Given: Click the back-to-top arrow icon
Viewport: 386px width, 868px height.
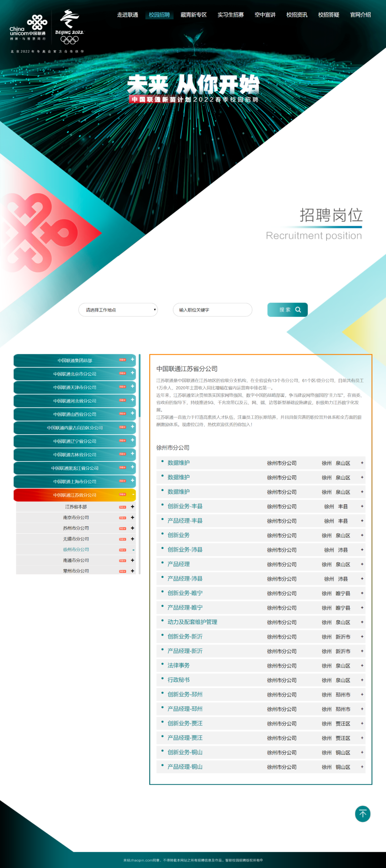Looking at the screenshot, I should tap(362, 814).
